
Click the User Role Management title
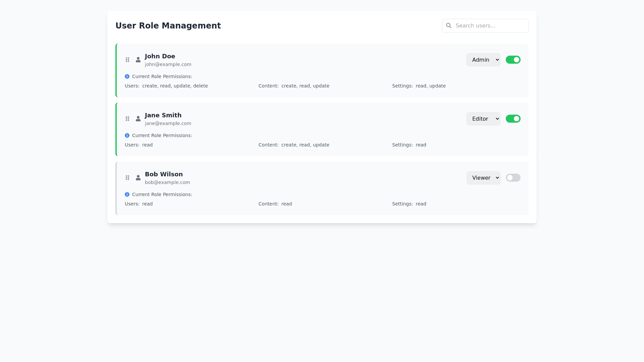coord(168,26)
